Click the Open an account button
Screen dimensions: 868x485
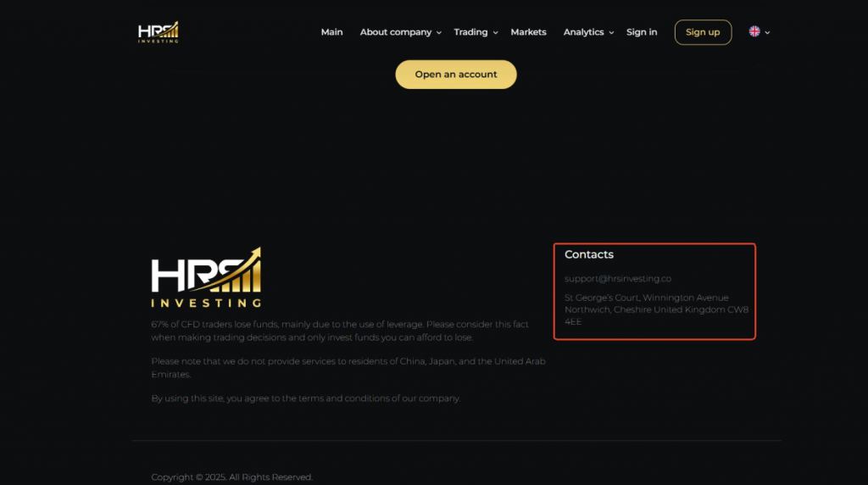pos(455,74)
